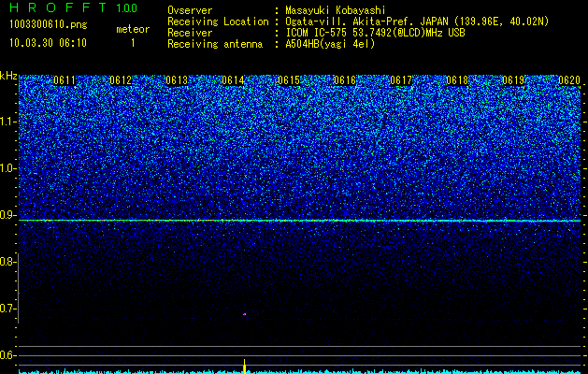The width and height of the screenshot is (588, 374).
Task: Click the vertical gray bar beside 0.8 kHz
Action: [x=18, y=288]
